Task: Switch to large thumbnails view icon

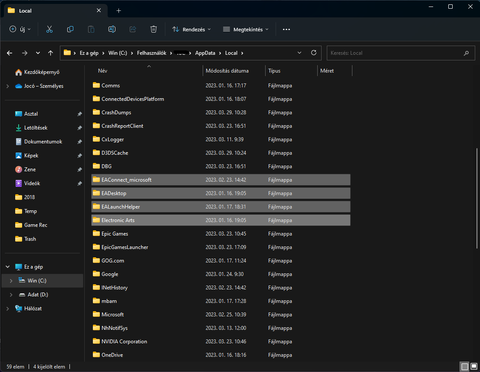Action: click(474, 367)
